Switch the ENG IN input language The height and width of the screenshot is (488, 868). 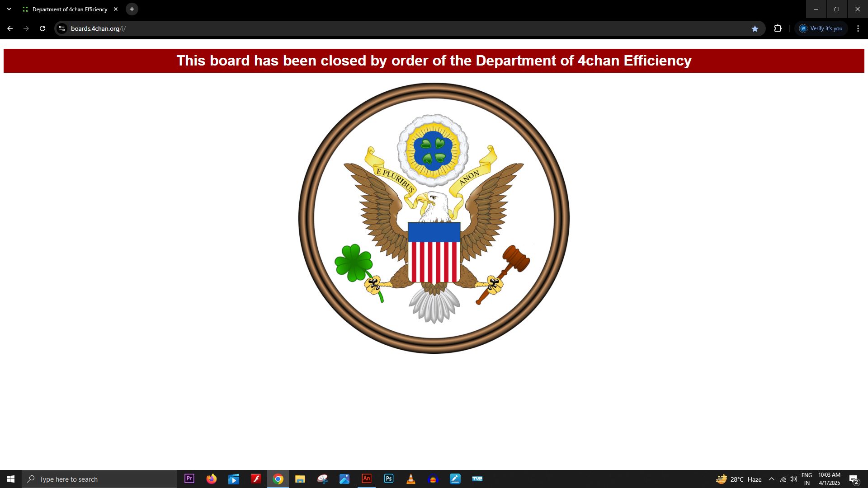click(x=807, y=479)
